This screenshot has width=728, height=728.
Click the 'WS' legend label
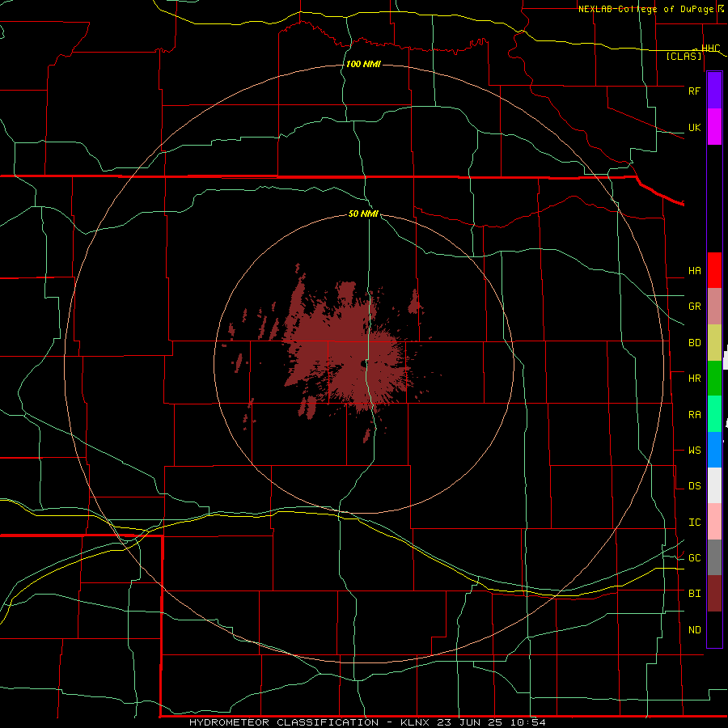[x=694, y=451]
